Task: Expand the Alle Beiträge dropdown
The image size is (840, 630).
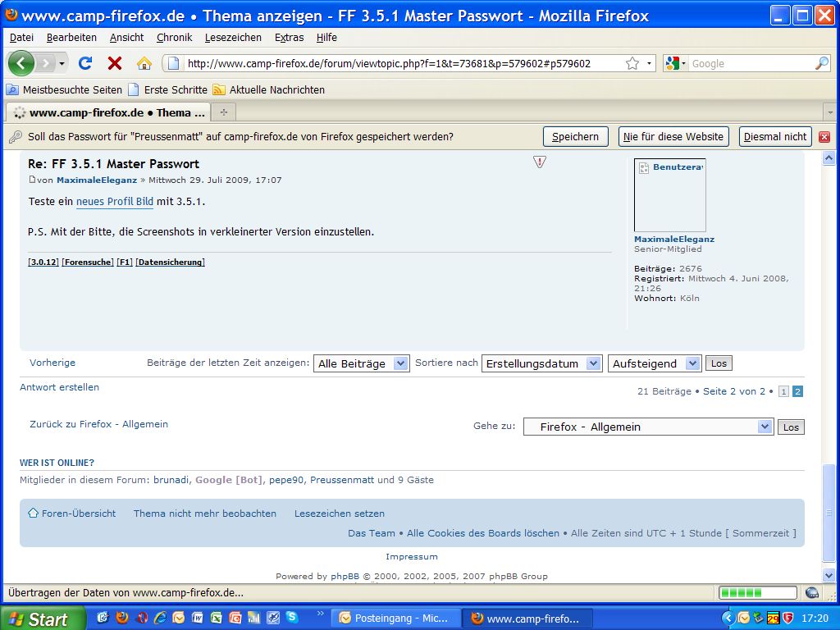Action: coord(400,363)
